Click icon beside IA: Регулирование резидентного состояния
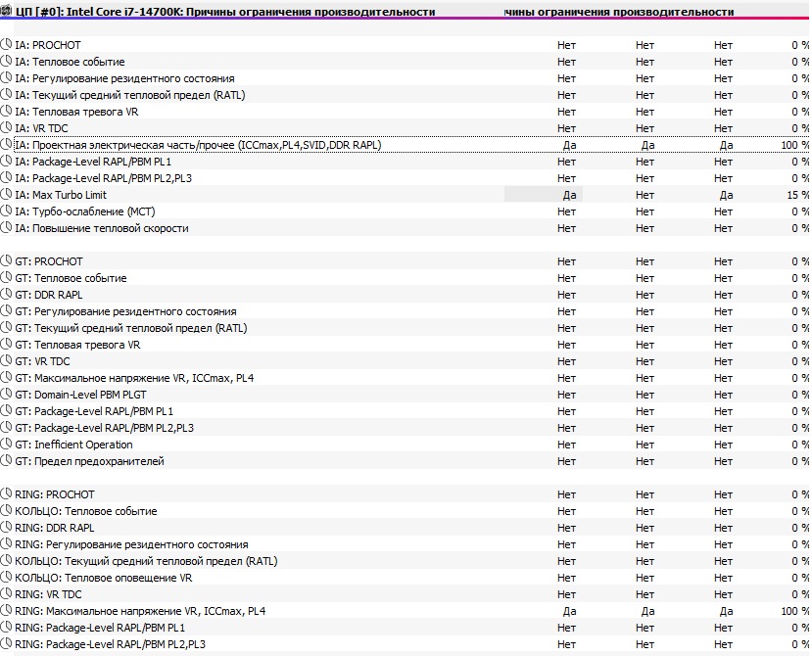 tap(6, 77)
